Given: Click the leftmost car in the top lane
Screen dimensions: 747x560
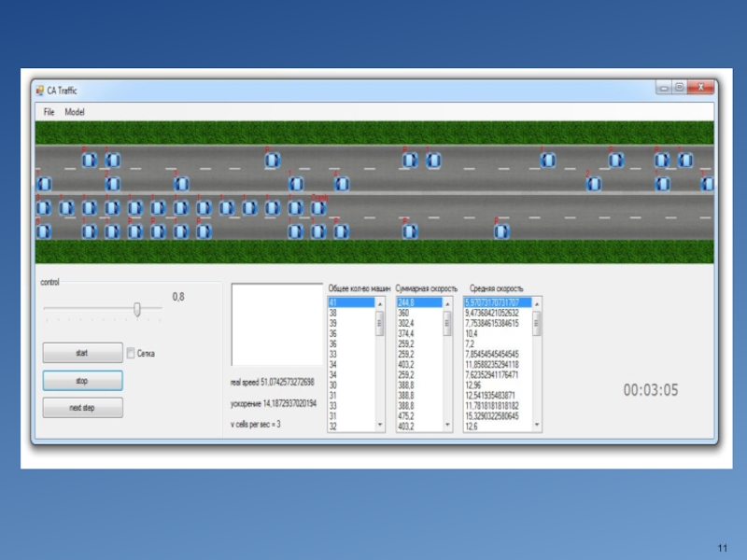Looking at the screenshot, I should (90, 161).
